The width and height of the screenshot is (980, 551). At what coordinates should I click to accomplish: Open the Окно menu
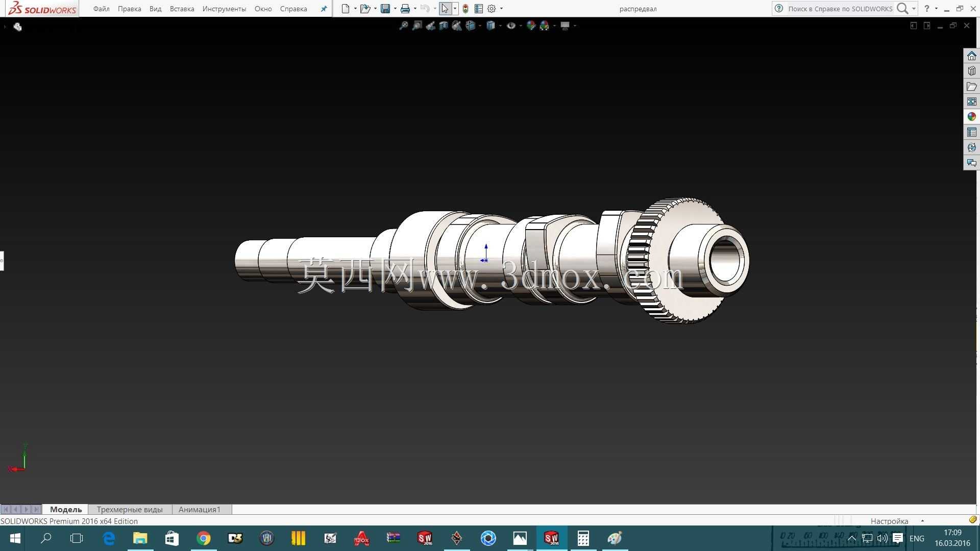coord(263,9)
